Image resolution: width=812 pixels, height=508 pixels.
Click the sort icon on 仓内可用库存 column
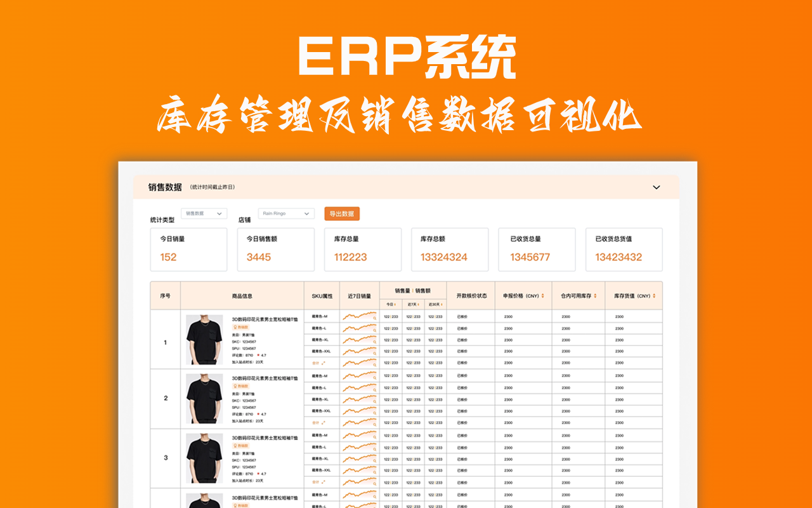tap(594, 296)
